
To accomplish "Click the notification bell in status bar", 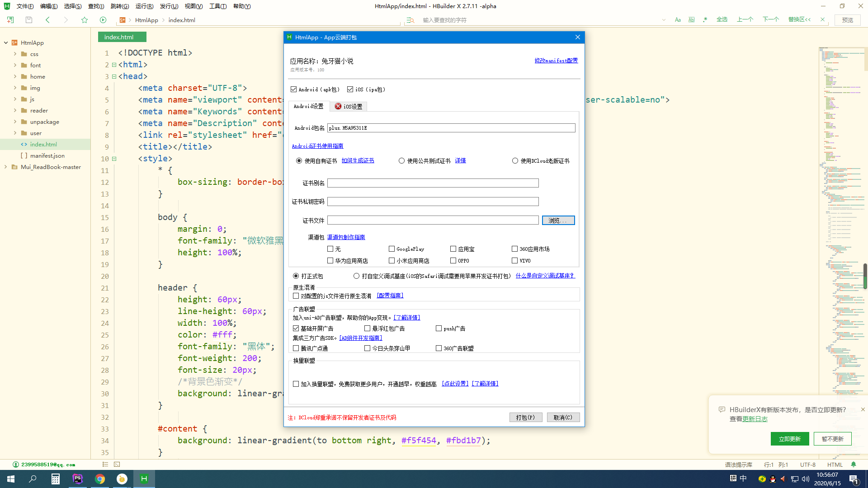I will tap(854, 465).
